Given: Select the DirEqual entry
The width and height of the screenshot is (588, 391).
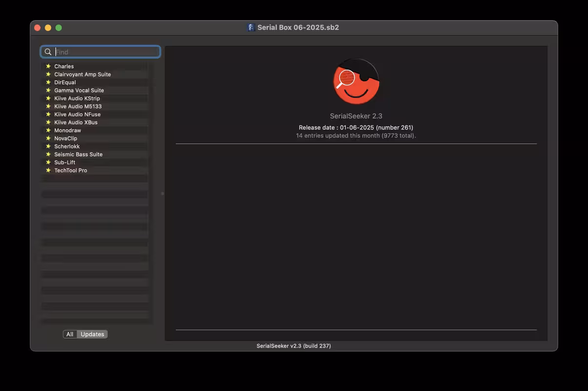Looking at the screenshot, I should coord(95,82).
